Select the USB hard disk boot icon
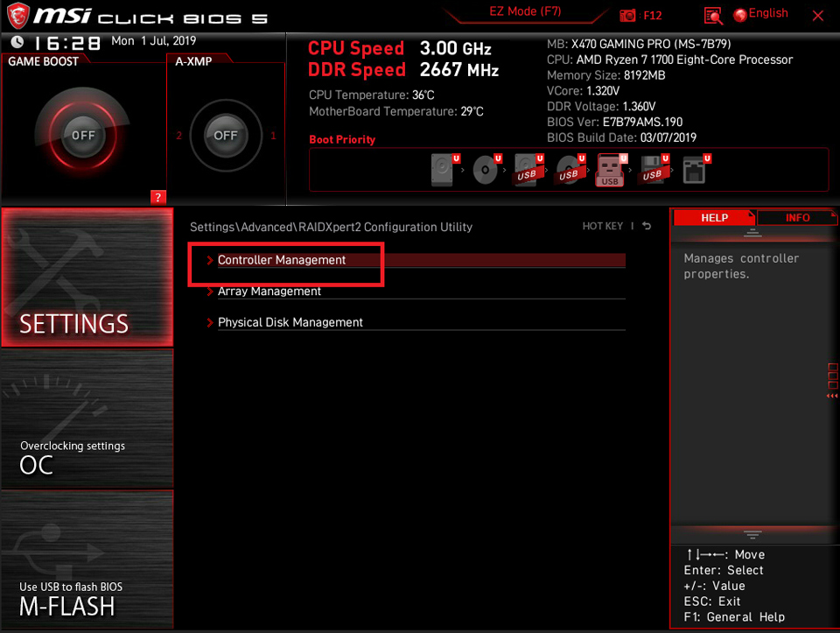The width and height of the screenshot is (840, 633). [x=528, y=169]
